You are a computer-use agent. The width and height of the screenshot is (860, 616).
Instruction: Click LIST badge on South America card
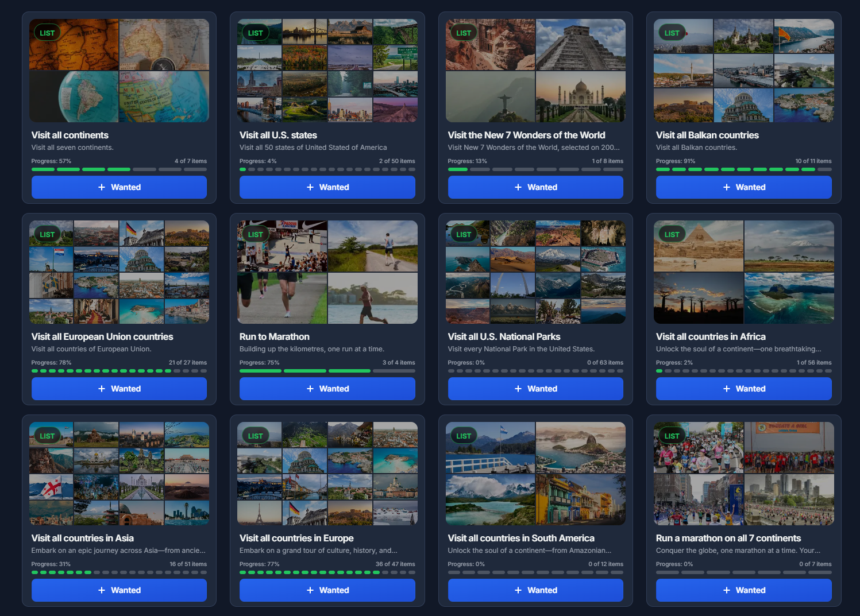pyautogui.click(x=464, y=436)
